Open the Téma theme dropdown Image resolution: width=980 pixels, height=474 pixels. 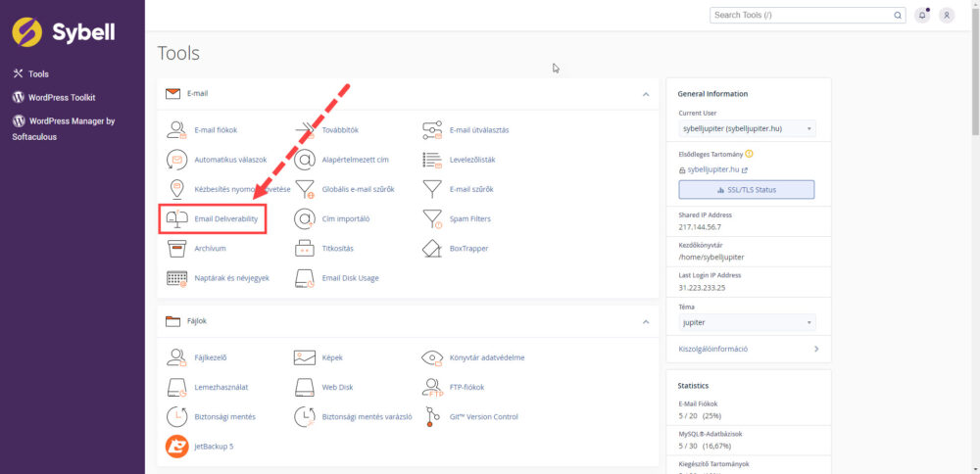coord(747,323)
